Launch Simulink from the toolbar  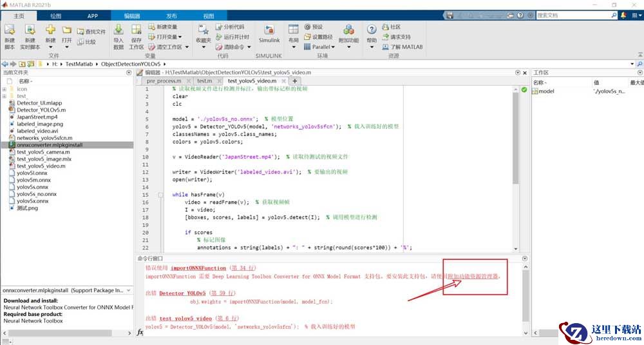click(269, 34)
